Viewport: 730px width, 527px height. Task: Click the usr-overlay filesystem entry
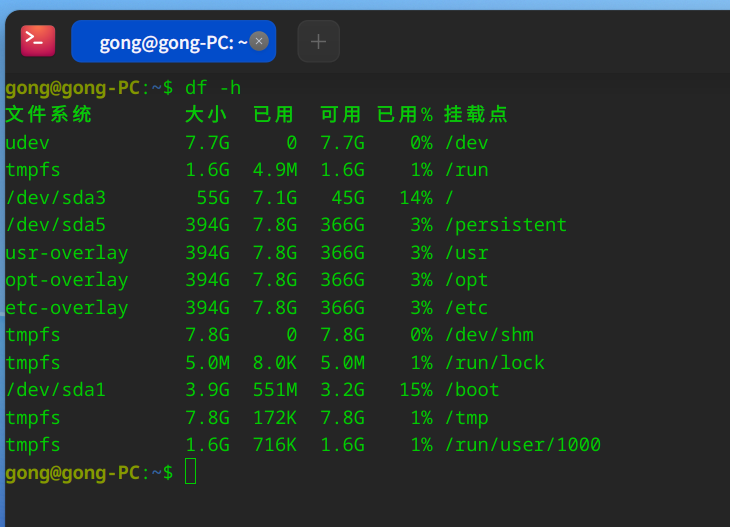tap(67, 253)
